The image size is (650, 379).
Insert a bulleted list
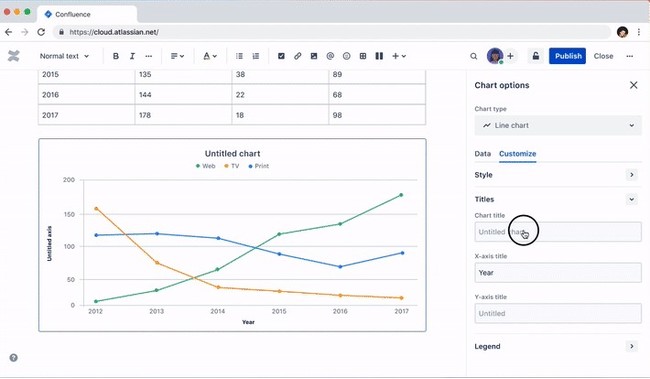pyautogui.click(x=239, y=56)
